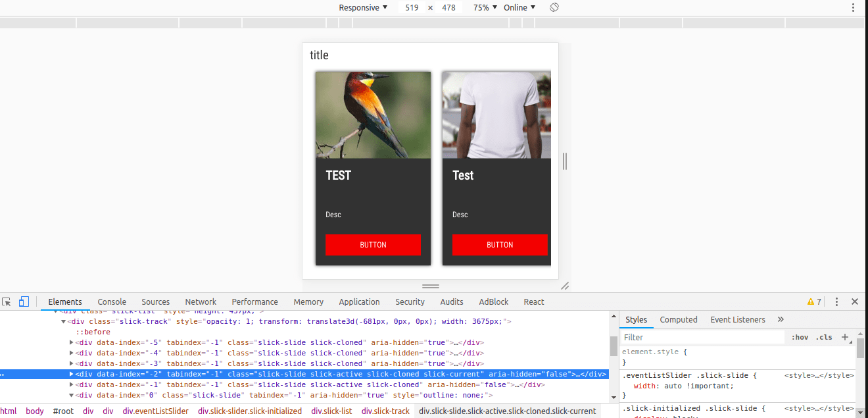Screen dimensions: 868x418
Task: Select #root in the DOM breadcrumb bar
Action: coord(62,410)
